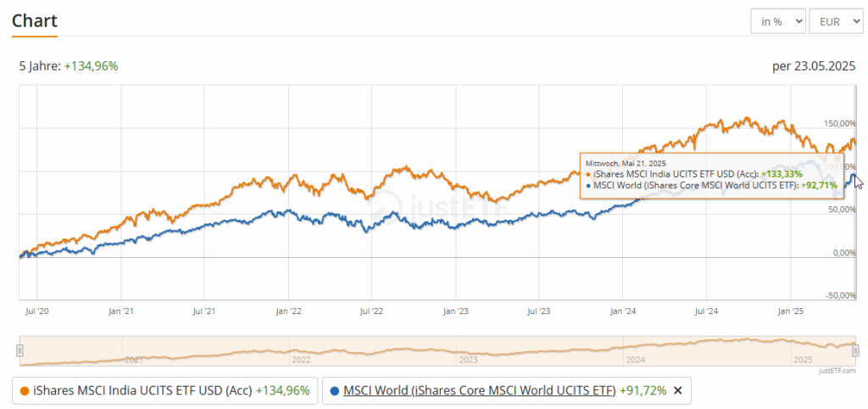Click the 'per 23.05.2025' date label
This screenshot has height=409, width=868.
(x=814, y=66)
